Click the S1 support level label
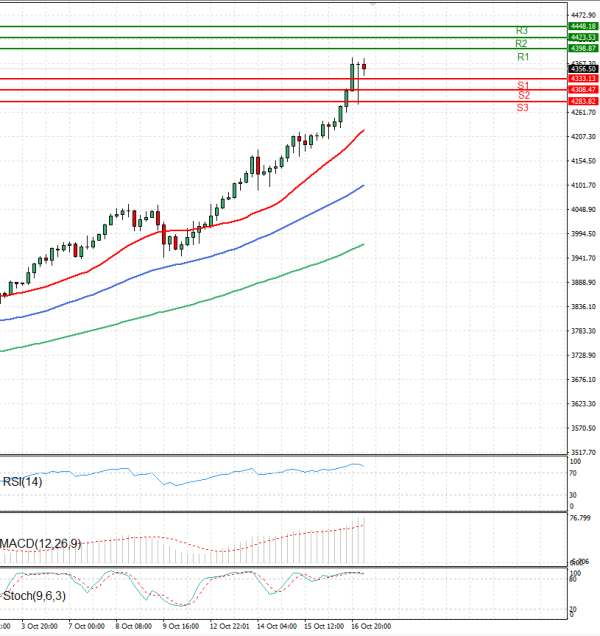This screenshot has width=600, height=636. [x=523, y=85]
